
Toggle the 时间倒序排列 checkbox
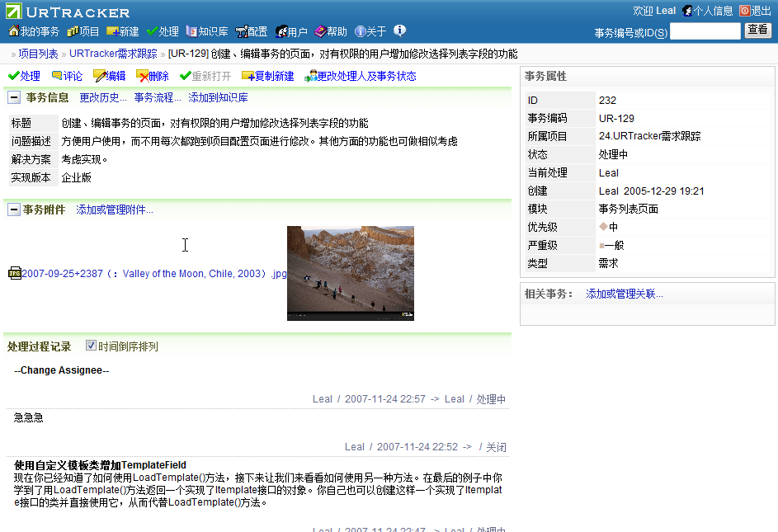tap(91, 346)
